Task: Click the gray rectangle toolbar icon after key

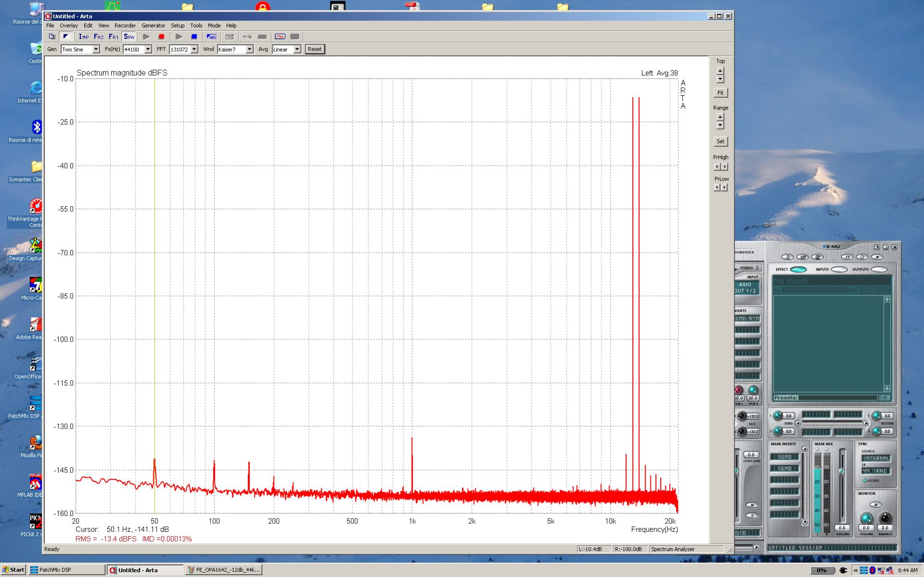Action: pyautogui.click(x=262, y=37)
